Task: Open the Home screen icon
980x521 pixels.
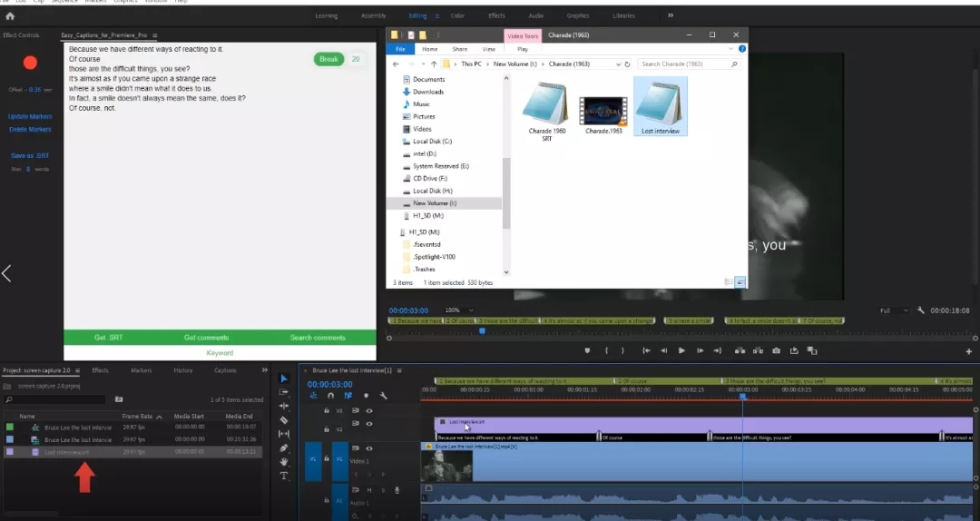Action: tap(10, 16)
